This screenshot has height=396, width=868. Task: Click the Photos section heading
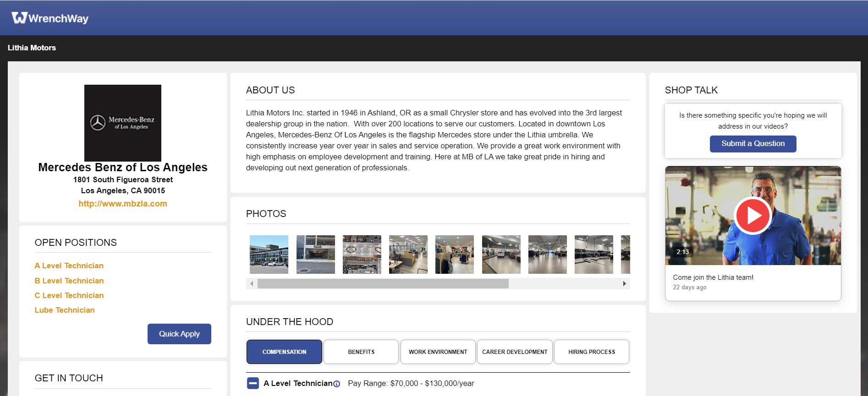(x=266, y=214)
